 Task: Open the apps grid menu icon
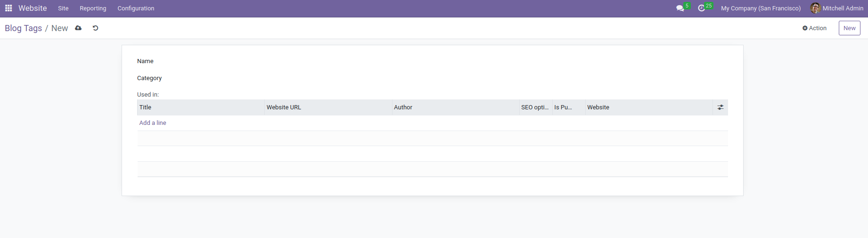tap(8, 8)
